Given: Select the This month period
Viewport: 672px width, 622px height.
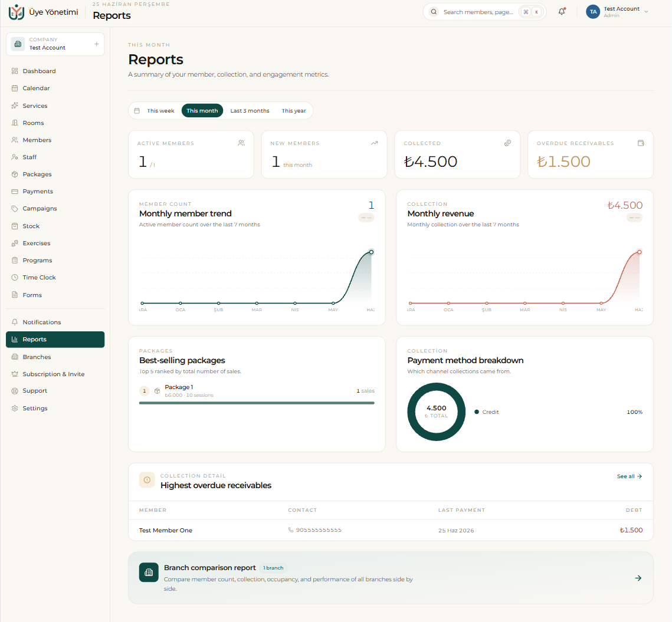Looking at the screenshot, I should [x=202, y=110].
